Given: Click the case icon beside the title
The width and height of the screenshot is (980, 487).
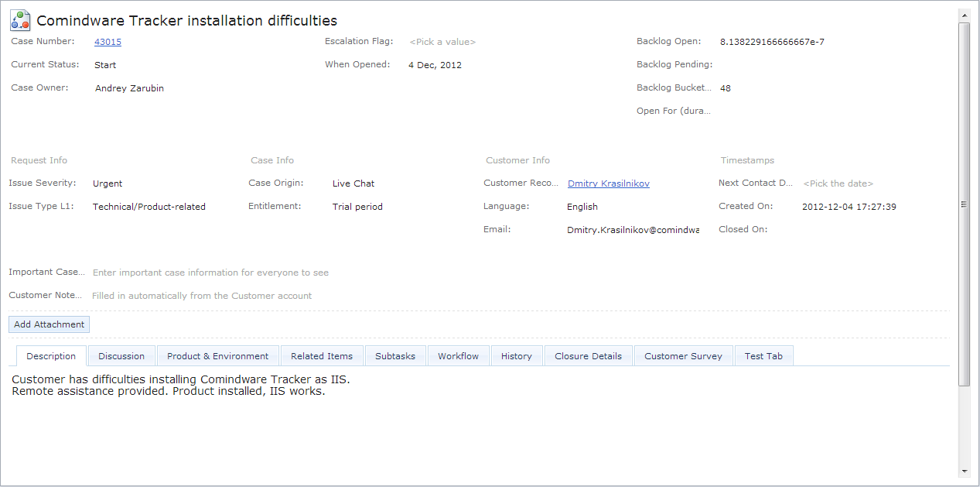Looking at the screenshot, I should (x=21, y=20).
